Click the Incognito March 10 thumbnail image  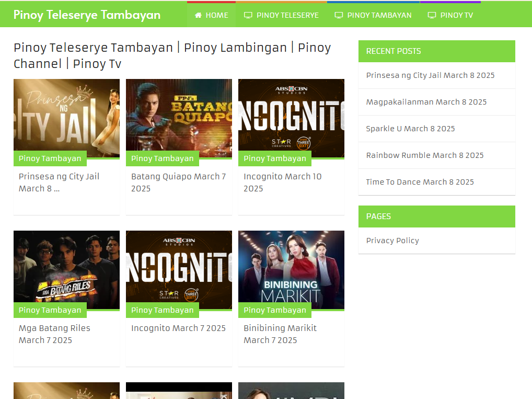point(291,118)
